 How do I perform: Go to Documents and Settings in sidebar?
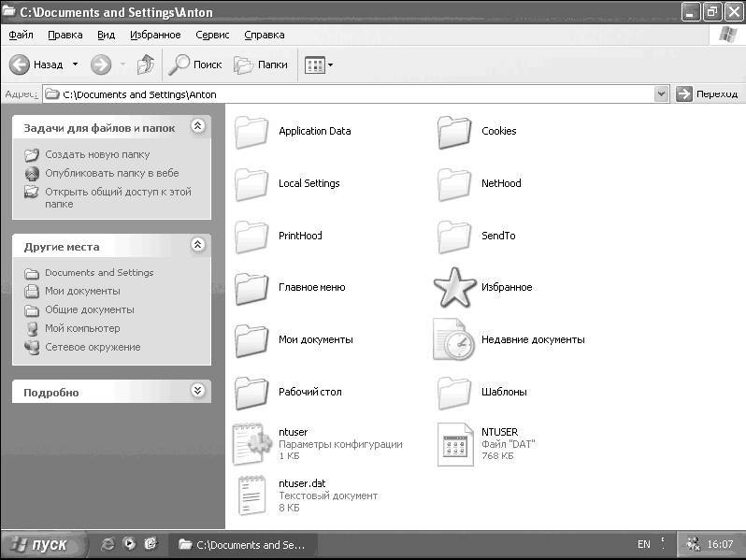99,273
